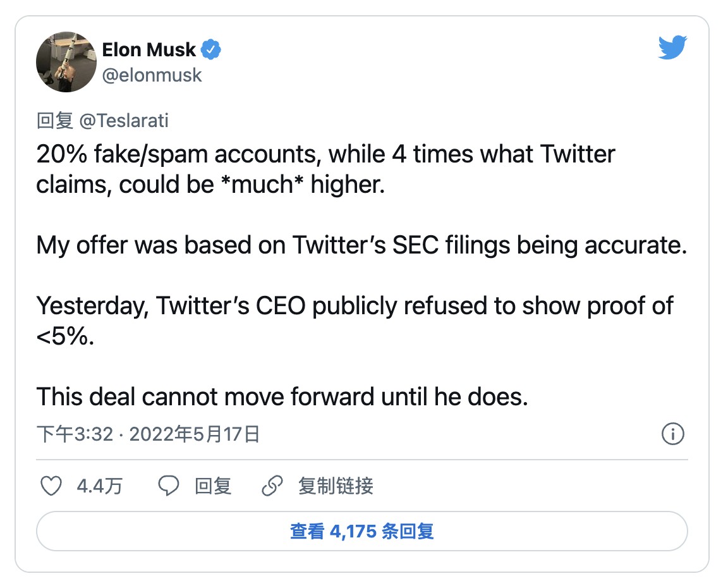
Task: Open the tweet info circle icon
Action: (x=672, y=434)
